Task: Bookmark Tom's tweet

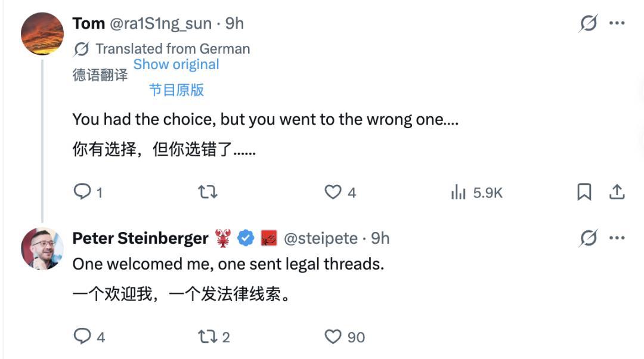Action: (x=584, y=192)
